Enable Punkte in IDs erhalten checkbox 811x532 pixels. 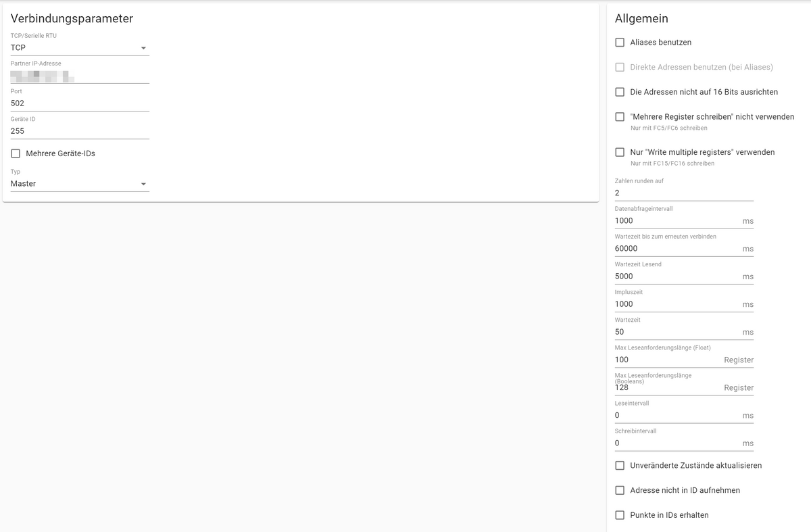620,515
